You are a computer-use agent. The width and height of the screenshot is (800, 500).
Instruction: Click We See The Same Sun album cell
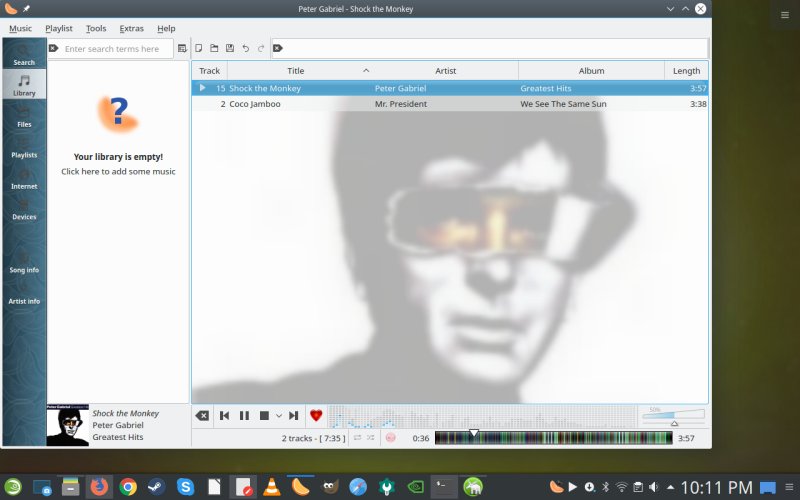pyautogui.click(x=563, y=104)
